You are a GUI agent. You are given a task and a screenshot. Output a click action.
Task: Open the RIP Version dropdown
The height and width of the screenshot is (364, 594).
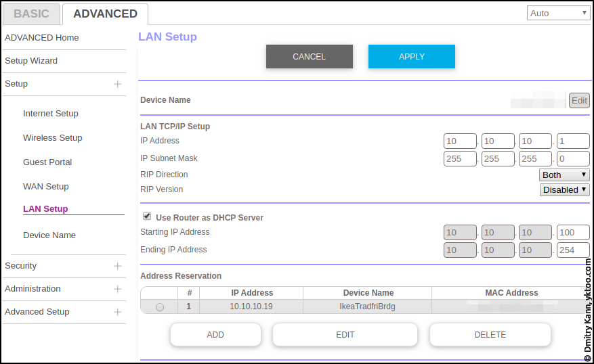564,189
